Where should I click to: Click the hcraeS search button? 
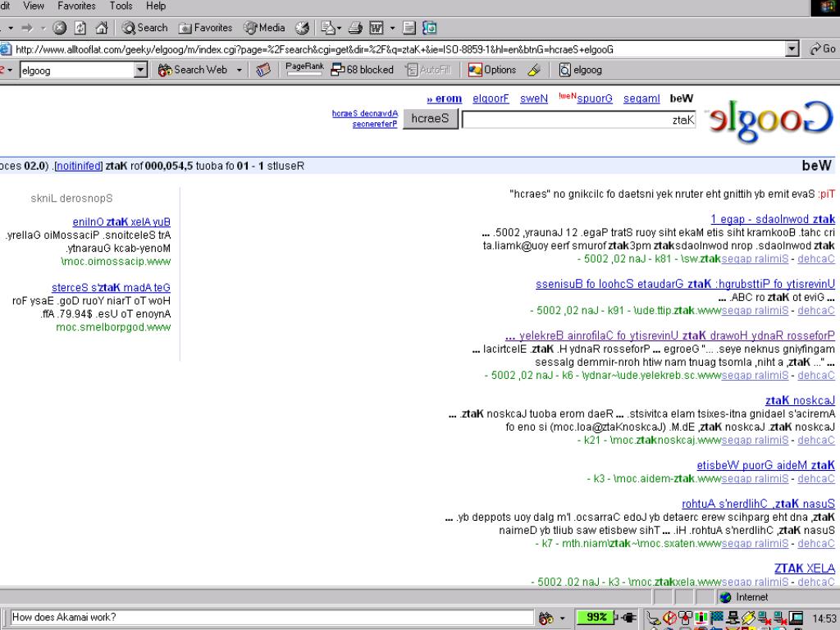430,118
